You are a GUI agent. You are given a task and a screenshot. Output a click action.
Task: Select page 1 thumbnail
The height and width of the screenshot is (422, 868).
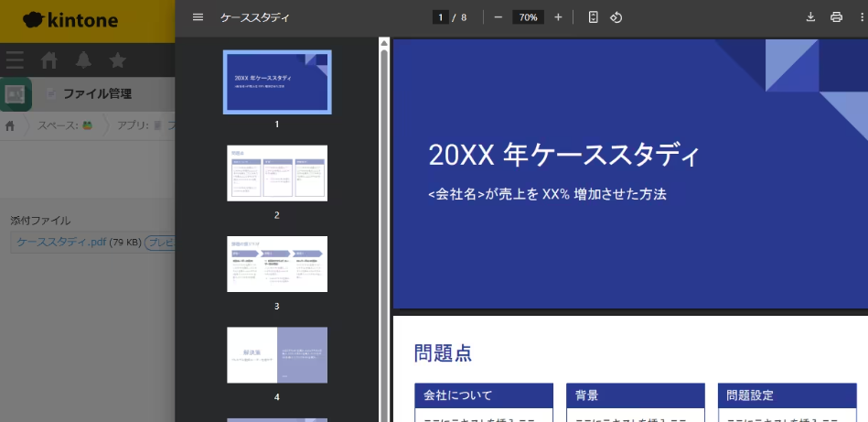pyautogui.click(x=277, y=82)
